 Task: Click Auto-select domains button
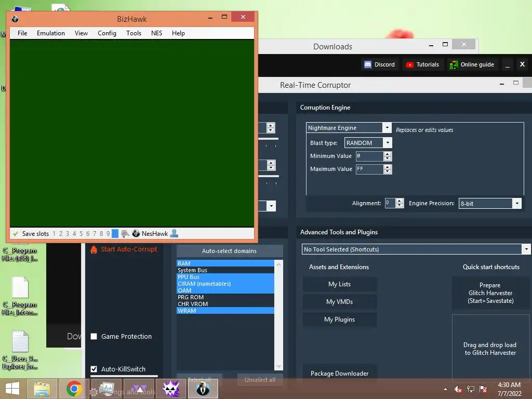tap(229, 251)
